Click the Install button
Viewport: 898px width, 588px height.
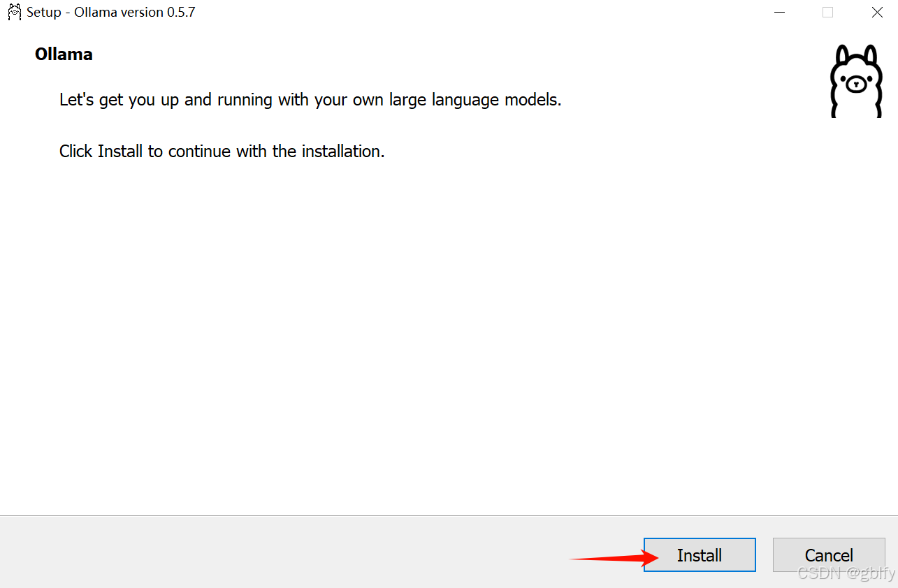700,555
